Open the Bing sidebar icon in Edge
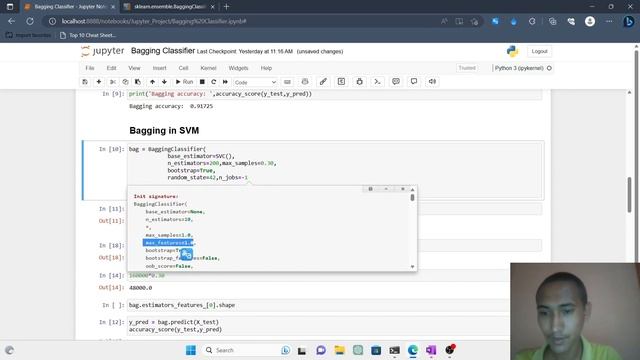This screenshot has height=360, width=640. click(629, 21)
